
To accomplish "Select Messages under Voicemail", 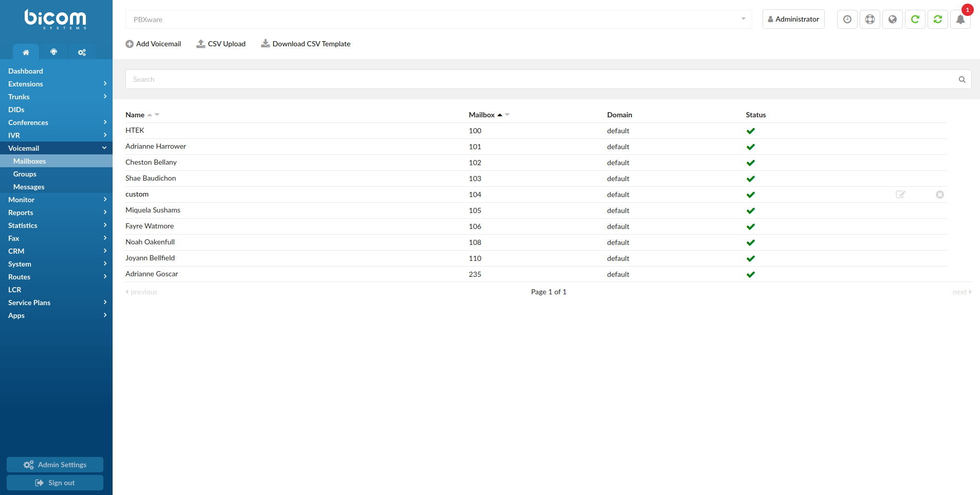I will click(x=28, y=187).
